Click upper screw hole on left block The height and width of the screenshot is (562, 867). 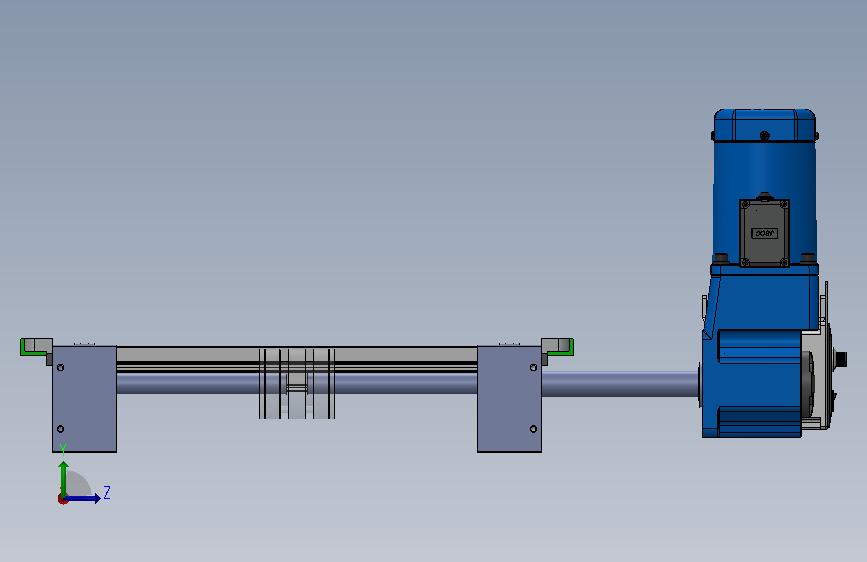(61, 367)
